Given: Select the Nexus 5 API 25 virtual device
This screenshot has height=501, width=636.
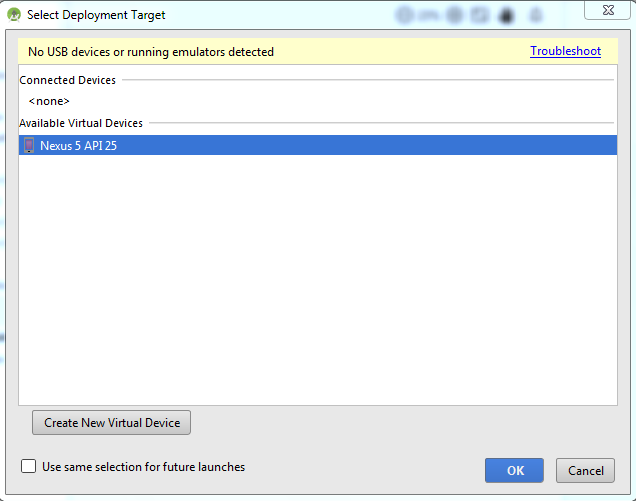Looking at the screenshot, I should (x=318, y=145).
